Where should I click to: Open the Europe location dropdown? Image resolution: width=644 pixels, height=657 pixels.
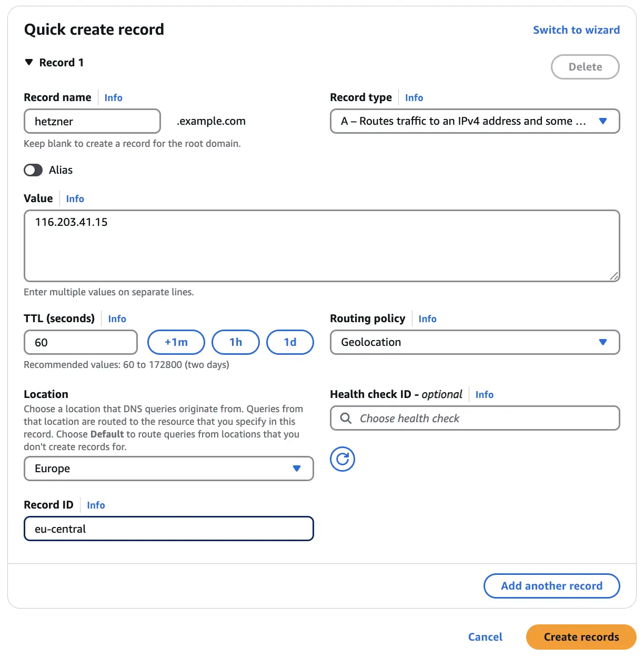168,469
